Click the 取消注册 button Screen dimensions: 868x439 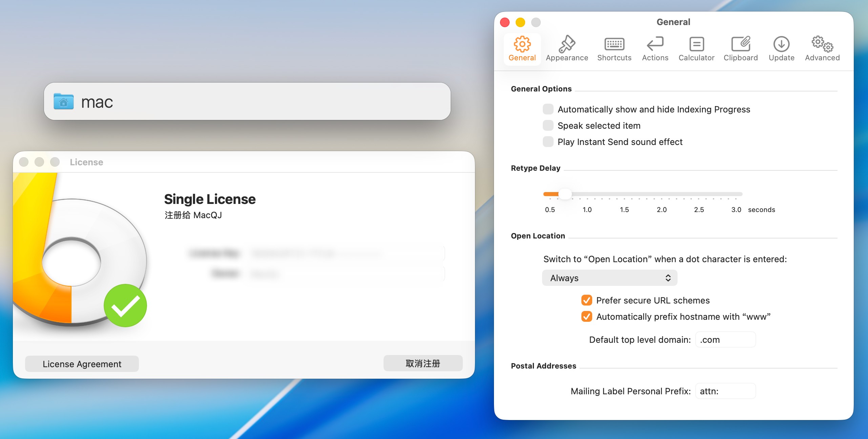point(423,363)
